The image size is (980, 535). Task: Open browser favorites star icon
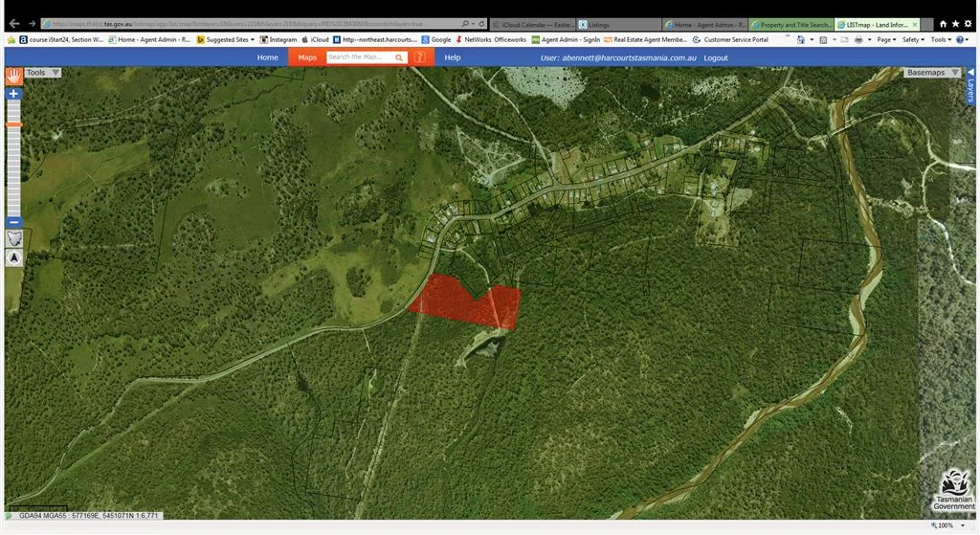[955, 24]
